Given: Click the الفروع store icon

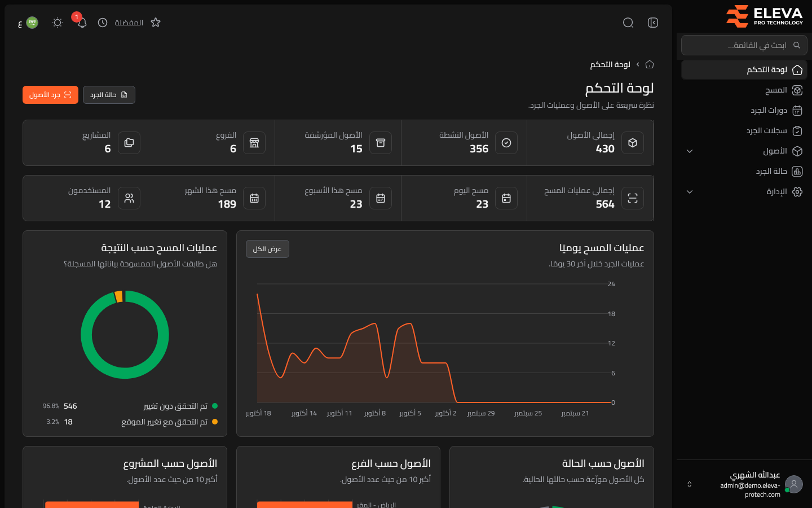Looking at the screenshot, I should click(x=254, y=143).
